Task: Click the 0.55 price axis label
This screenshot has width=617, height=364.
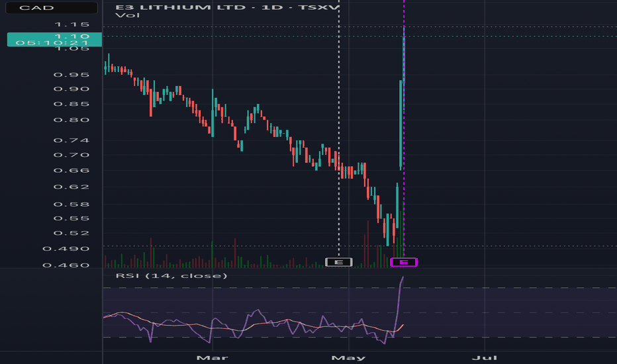Action: (71, 218)
